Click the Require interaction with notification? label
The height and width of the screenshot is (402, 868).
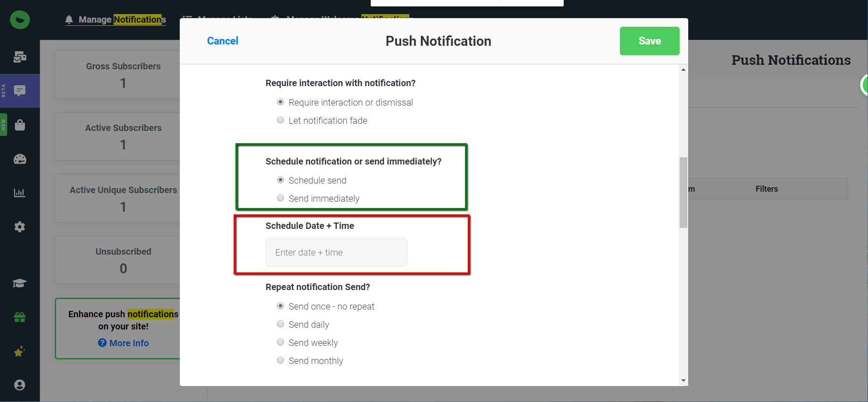pos(340,83)
